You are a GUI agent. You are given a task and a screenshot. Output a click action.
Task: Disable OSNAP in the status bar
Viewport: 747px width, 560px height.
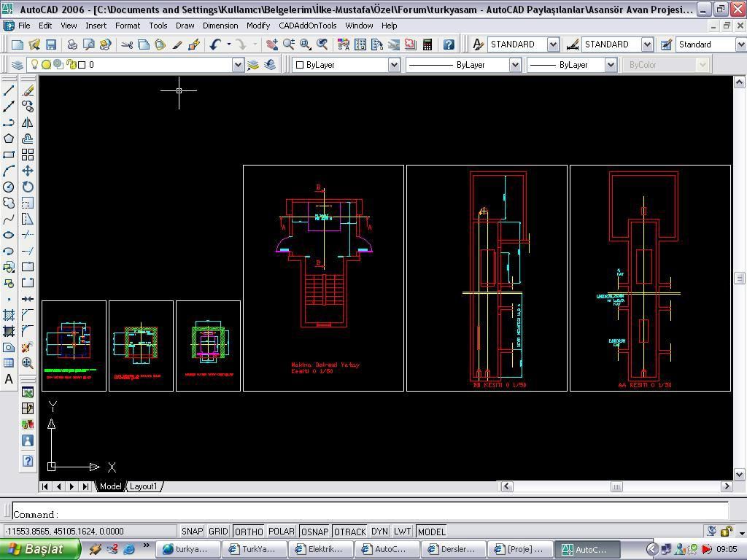[314, 532]
